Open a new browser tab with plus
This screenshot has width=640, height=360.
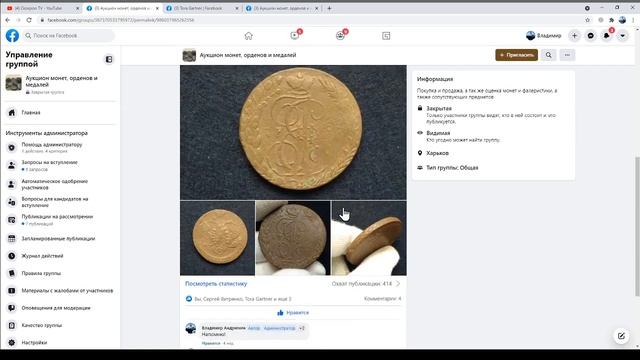329,8
